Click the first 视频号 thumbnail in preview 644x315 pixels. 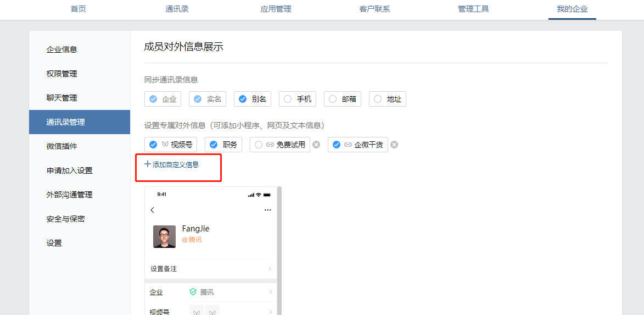196,311
